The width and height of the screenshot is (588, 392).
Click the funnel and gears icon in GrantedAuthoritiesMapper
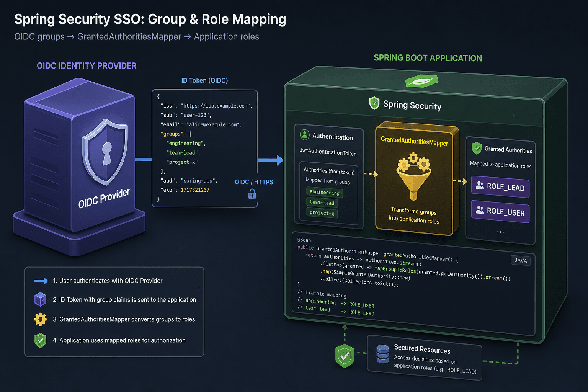(414, 176)
